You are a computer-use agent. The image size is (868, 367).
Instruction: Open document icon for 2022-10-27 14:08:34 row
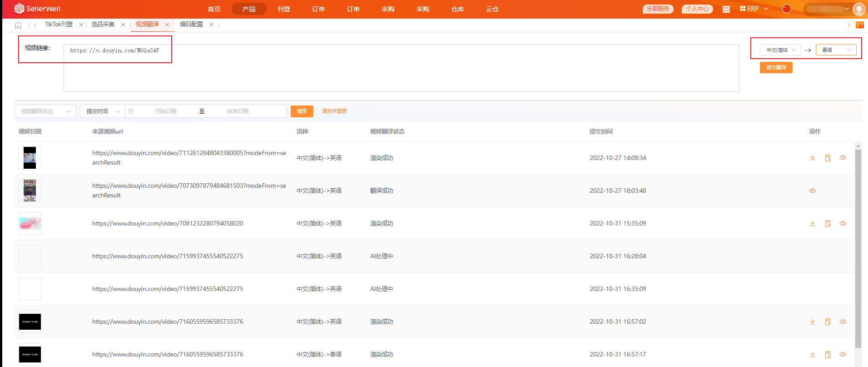(828, 158)
